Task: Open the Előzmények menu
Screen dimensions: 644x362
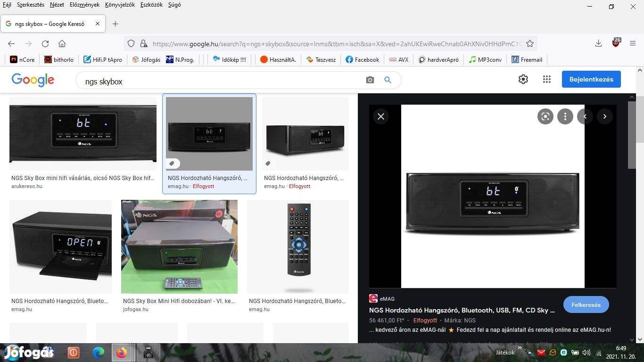Action: click(x=84, y=5)
